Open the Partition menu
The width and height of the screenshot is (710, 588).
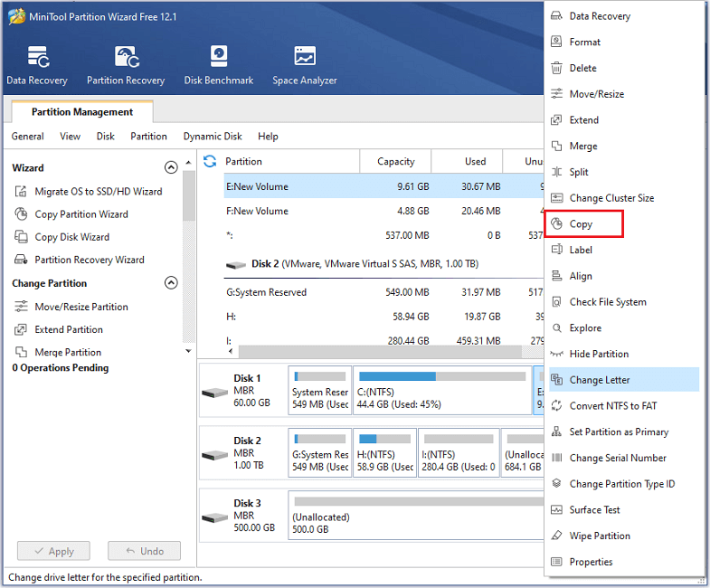(148, 137)
